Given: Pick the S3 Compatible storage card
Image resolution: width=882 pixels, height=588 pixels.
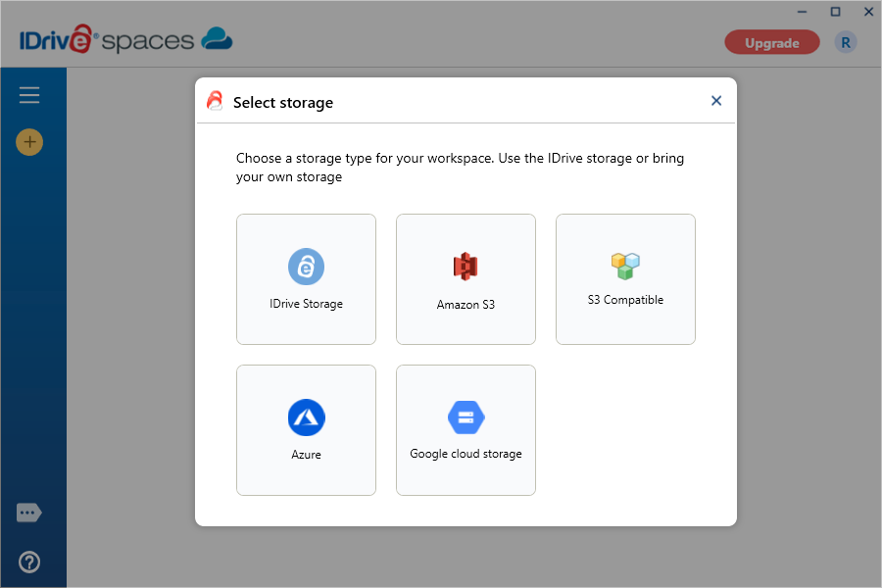Looking at the screenshot, I should click(625, 279).
